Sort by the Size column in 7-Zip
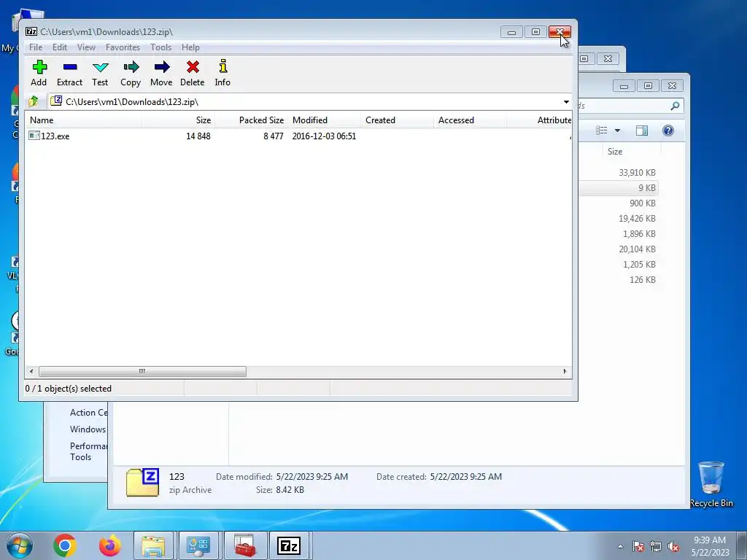 (x=179, y=120)
